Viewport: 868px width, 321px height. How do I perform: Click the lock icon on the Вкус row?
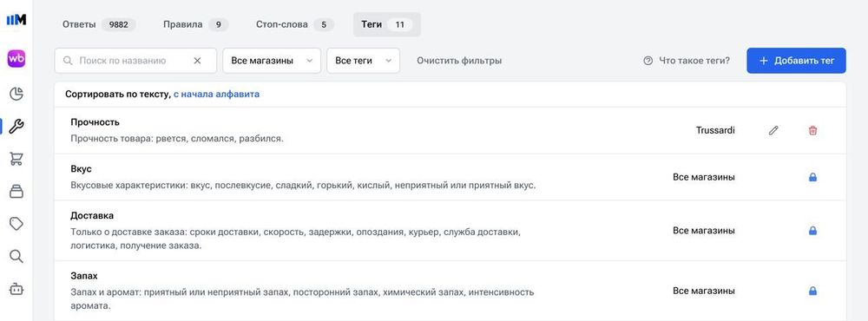[x=812, y=177]
